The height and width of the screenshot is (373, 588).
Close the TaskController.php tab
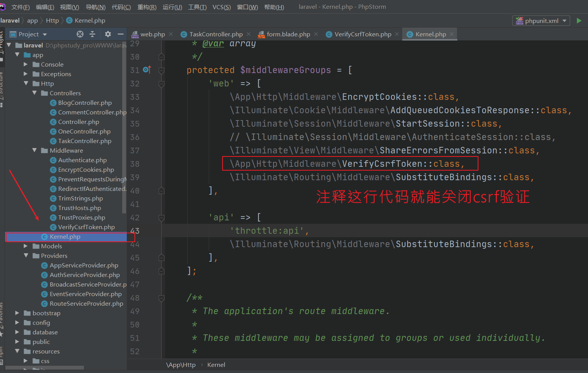click(249, 34)
